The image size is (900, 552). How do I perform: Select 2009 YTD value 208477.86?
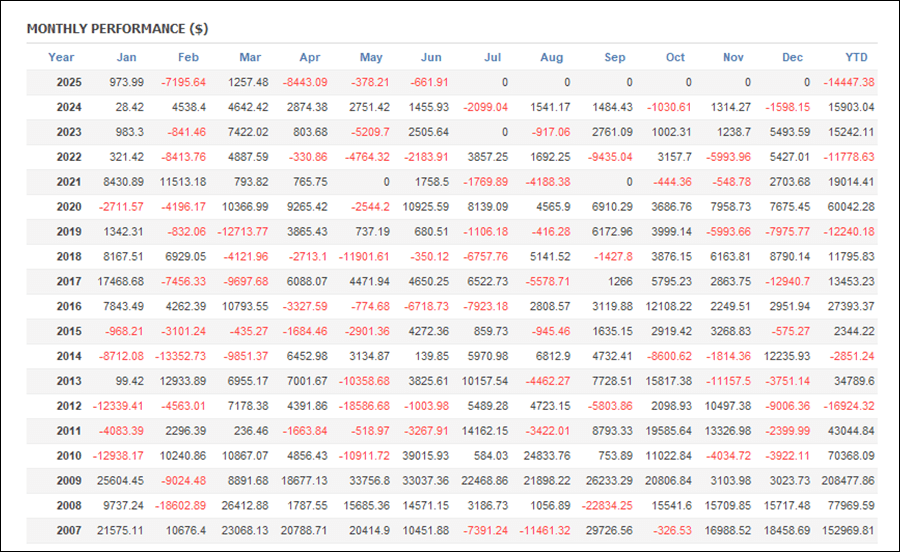point(848,480)
